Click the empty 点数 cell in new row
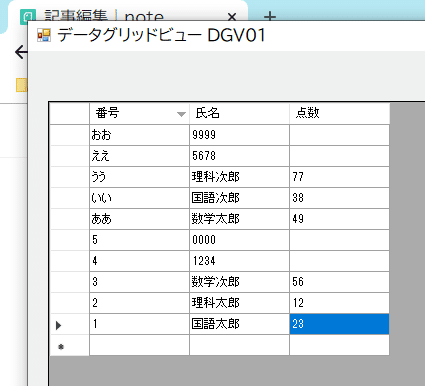Image resolution: width=425 pixels, height=386 pixels. pyautogui.click(x=339, y=345)
